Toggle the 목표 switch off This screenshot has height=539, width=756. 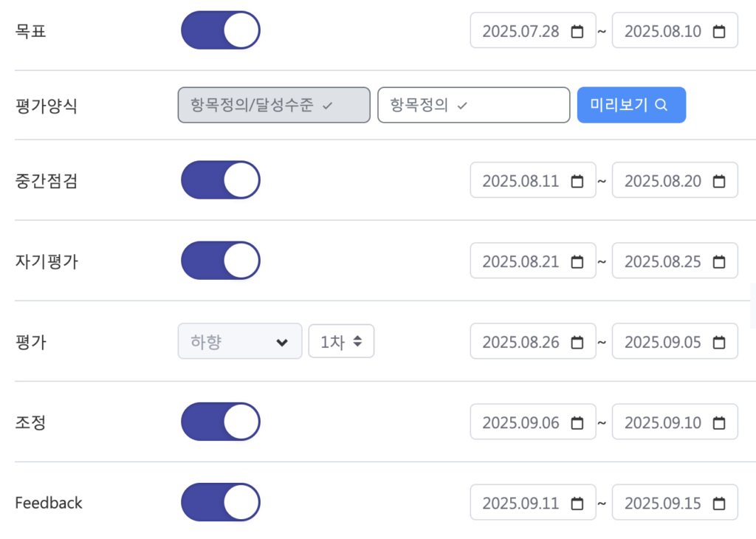[x=221, y=30]
